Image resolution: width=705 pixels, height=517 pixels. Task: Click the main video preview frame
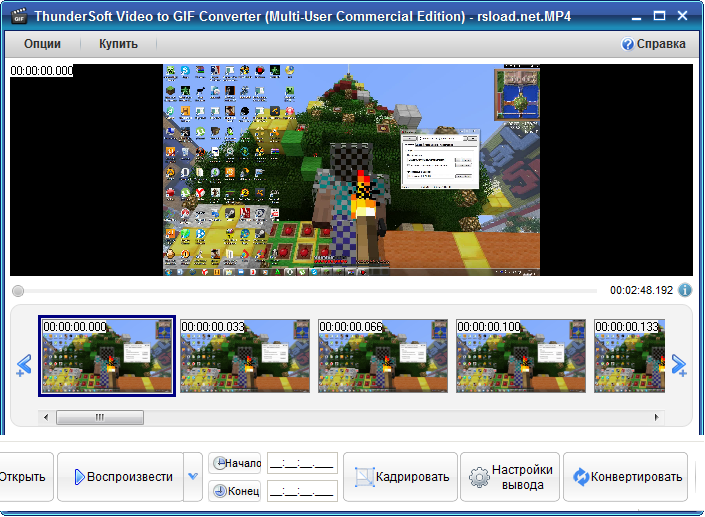click(x=351, y=170)
